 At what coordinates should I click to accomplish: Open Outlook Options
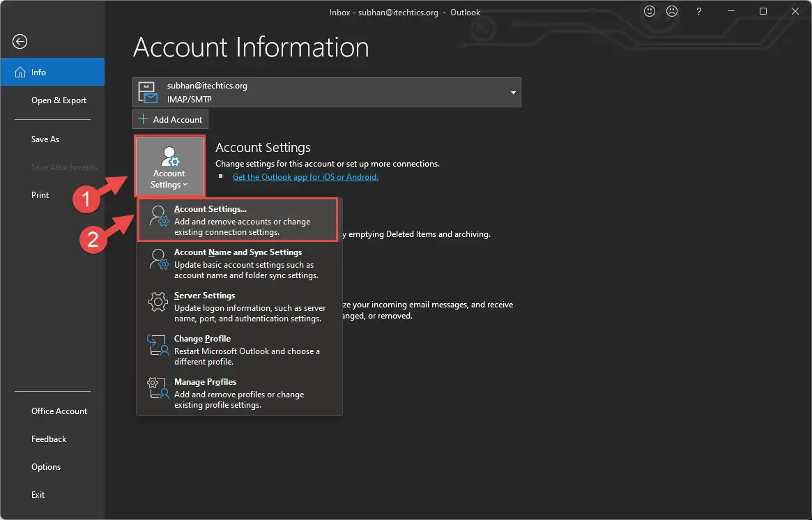tap(52, 466)
